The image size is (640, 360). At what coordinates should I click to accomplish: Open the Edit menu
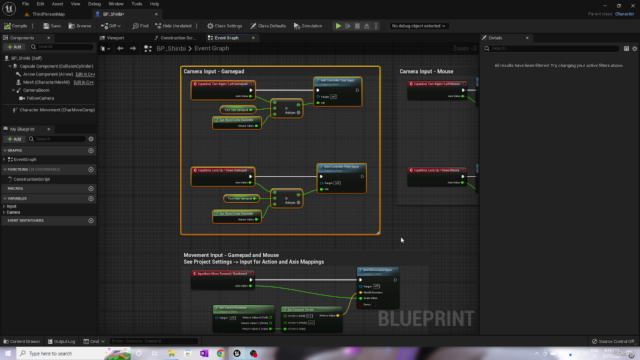coord(40,4)
